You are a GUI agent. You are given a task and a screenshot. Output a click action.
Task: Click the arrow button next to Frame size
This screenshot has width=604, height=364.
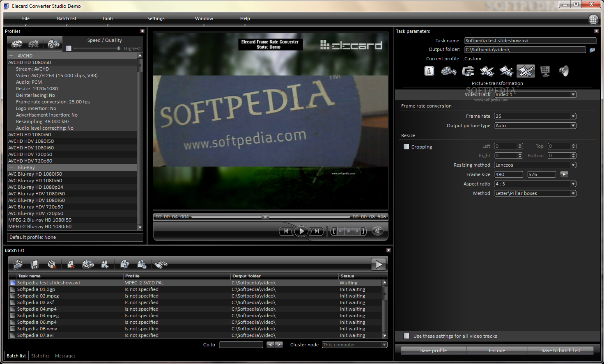coord(564,174)
